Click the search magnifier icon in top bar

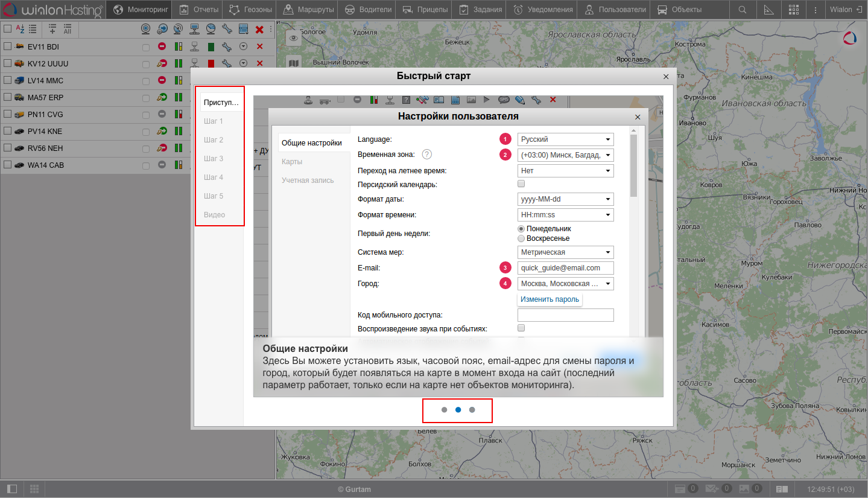743,10
